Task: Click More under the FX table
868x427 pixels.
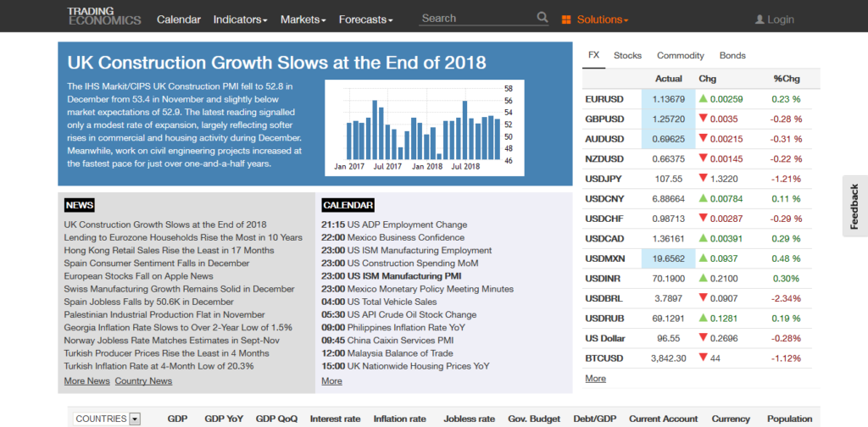Action: click(x=595, y=379)
